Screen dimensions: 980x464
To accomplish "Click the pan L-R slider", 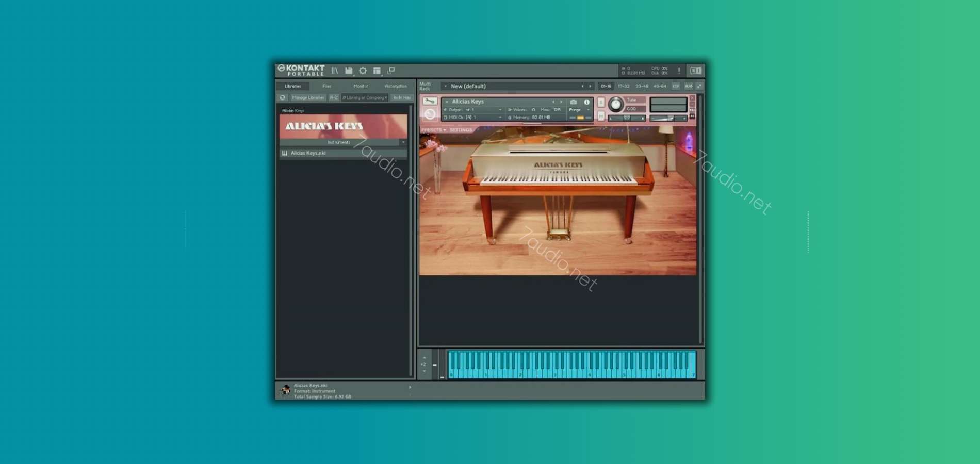I will pyautogui.click(x=627, y=118).
